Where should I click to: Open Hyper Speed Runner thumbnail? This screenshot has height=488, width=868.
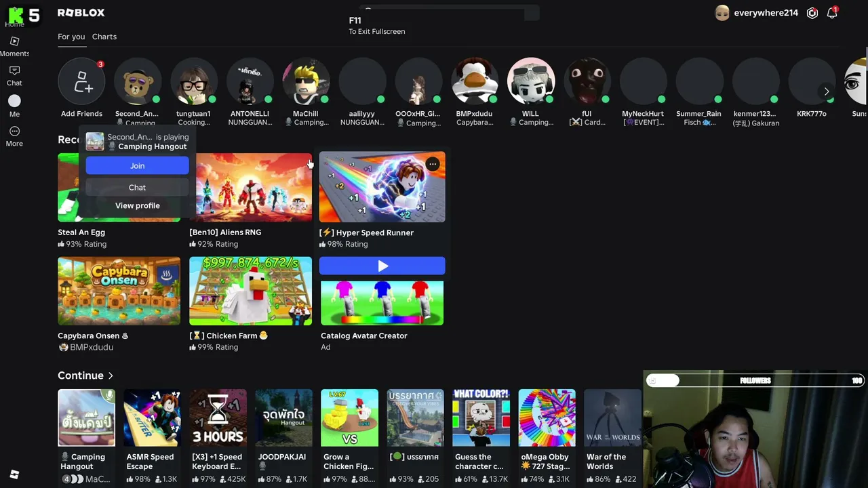[x=382, y=187]
